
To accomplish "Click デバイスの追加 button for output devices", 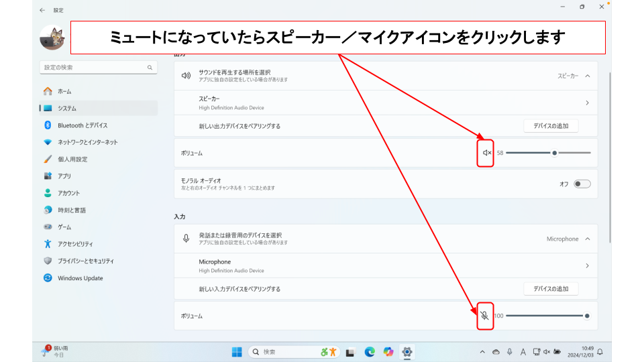I will click(550, 126).
